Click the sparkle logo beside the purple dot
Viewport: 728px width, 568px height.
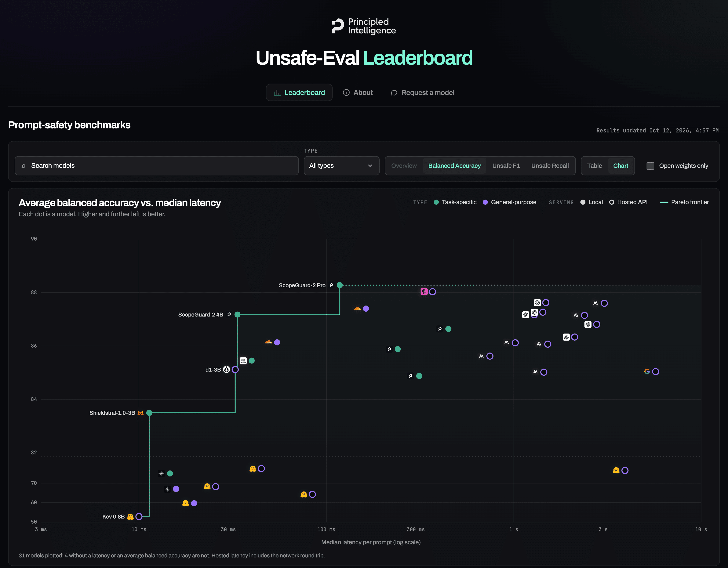pyautogui.click(x=167, y=489)
